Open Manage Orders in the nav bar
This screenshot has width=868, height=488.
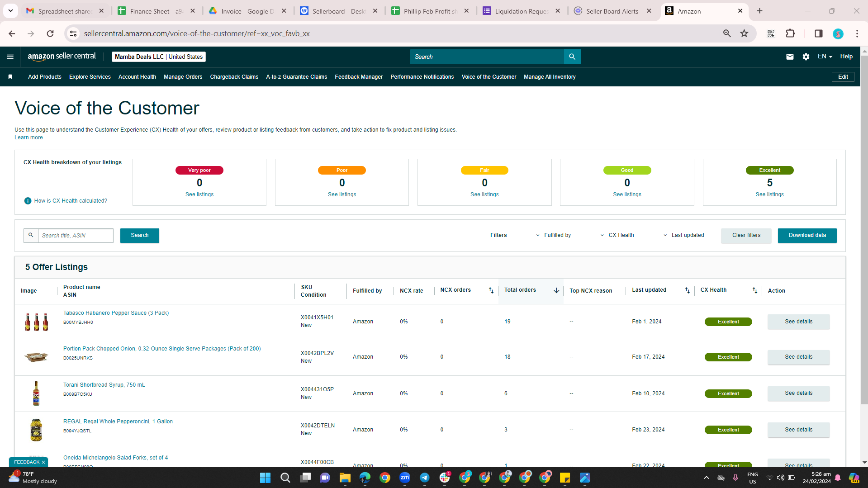183,77
